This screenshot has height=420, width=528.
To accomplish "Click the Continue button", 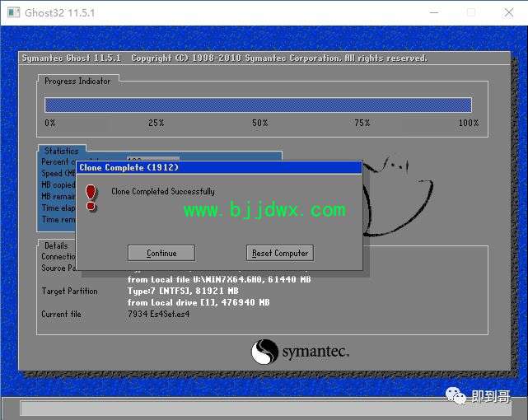I will coord(161,253).
